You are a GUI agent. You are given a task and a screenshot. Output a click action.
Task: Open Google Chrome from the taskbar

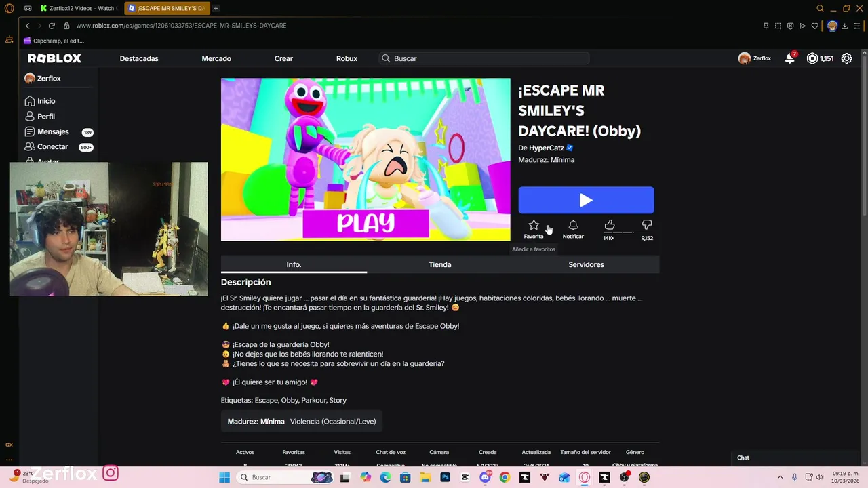(505, 477)
